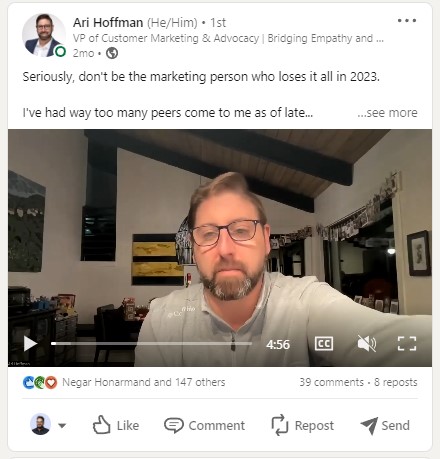Image resolution: width=440 pixels, height=459 pixels.
Task: Click the globe public visibility icon
Action: [x=112, y=53]
